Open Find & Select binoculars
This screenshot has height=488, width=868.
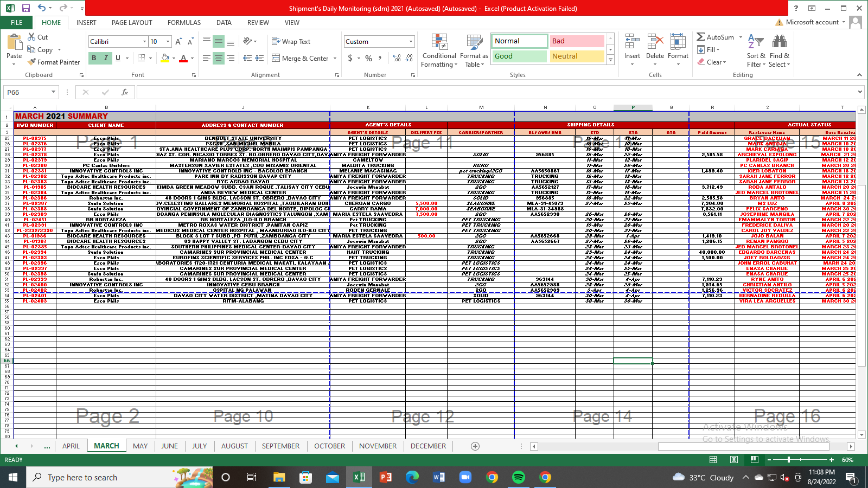(x=780, y=50)
